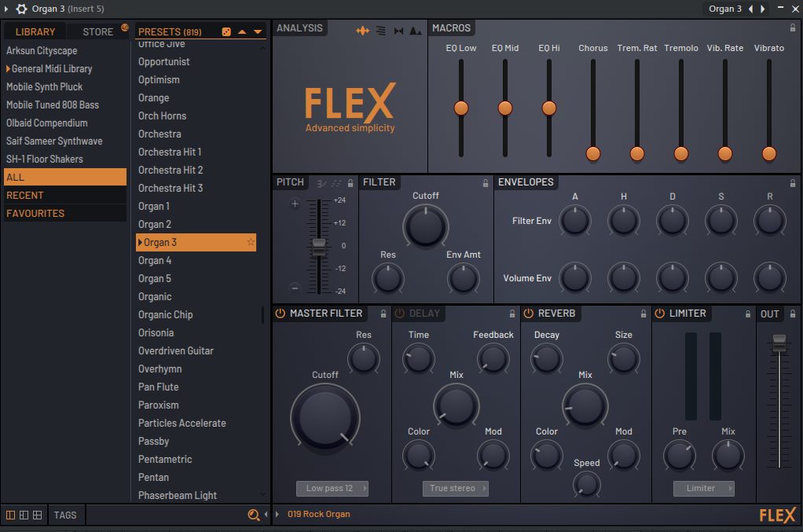Screen dimensions: 803x532
Task: Click the pitch fader handle
Action: click(318, 246)
